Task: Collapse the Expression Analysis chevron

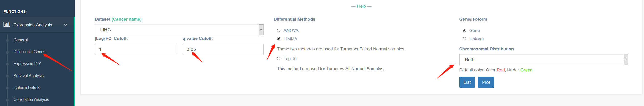Action: (x=66, y=25)
